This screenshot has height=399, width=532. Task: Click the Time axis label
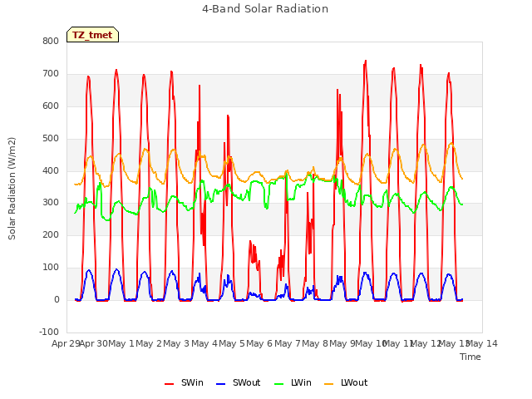point(470,357)
